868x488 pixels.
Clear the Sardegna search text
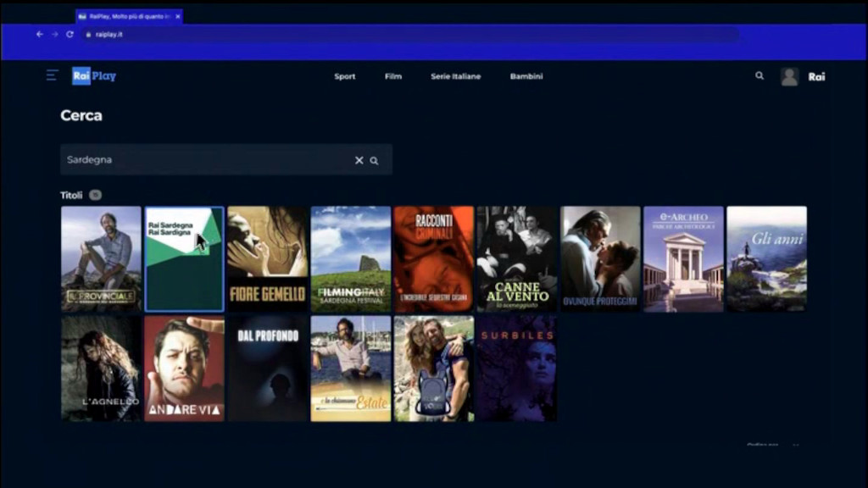click(359, 160)
